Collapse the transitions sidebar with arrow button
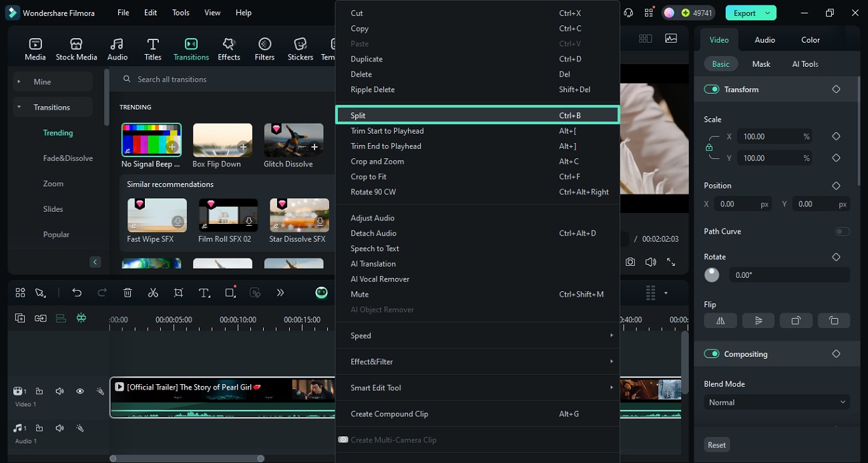Image resolution: width=868 pixels, height=463 pixels. [95, 262]
